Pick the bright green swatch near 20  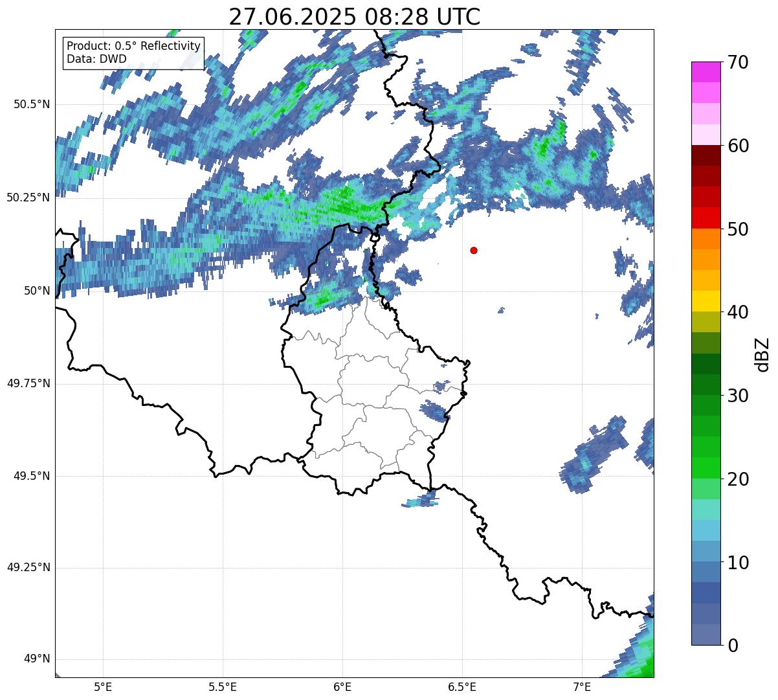tap(706, 468)
